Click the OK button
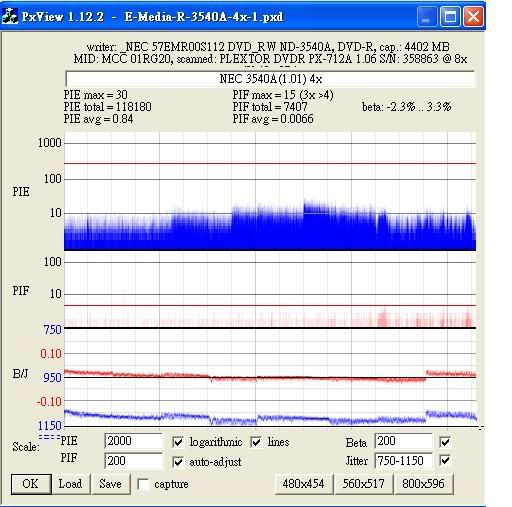The image size is (512, 507). (31, 484)
